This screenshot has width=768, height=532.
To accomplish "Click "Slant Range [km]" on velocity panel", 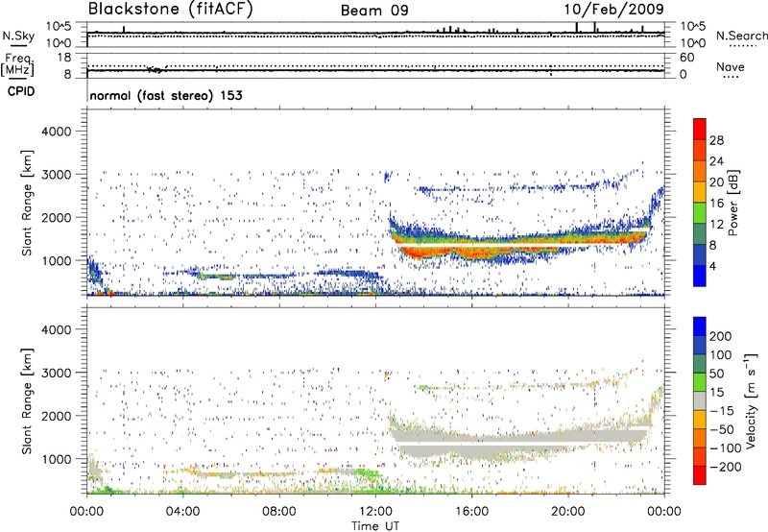I will 27,401.
